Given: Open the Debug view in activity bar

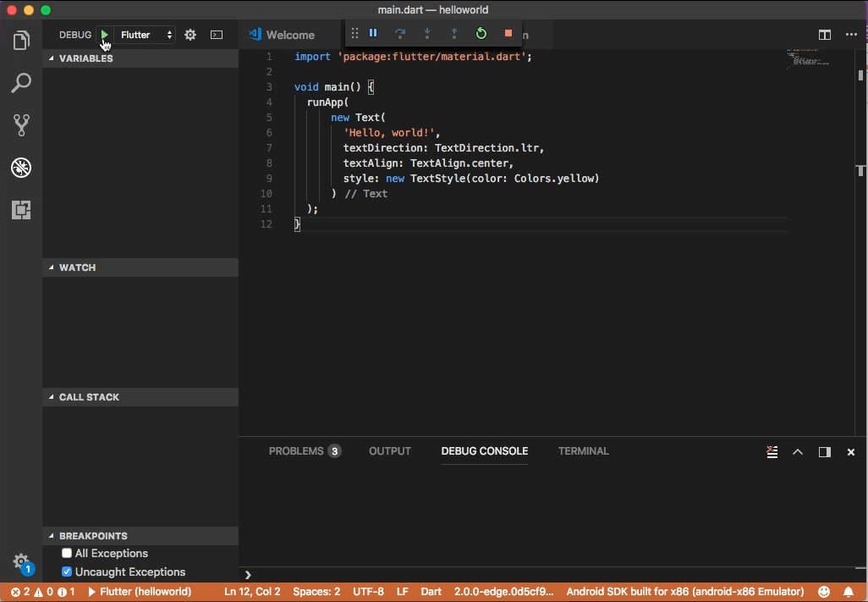Looking at the screenshot, I should (x=21, y=168).
